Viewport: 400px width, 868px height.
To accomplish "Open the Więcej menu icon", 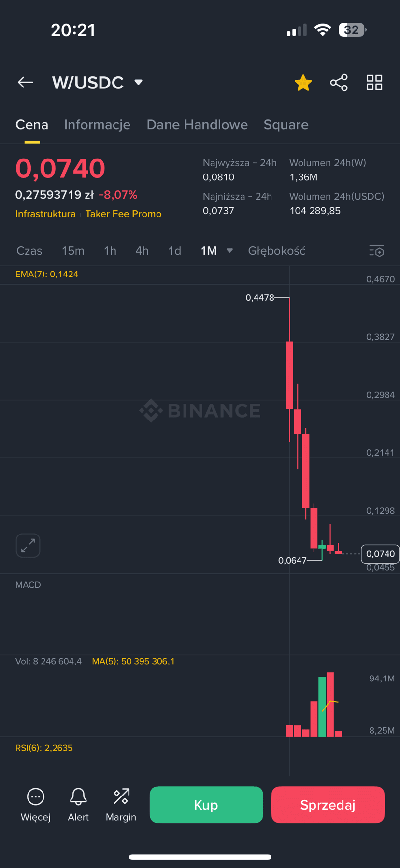I will click(36, 796).
